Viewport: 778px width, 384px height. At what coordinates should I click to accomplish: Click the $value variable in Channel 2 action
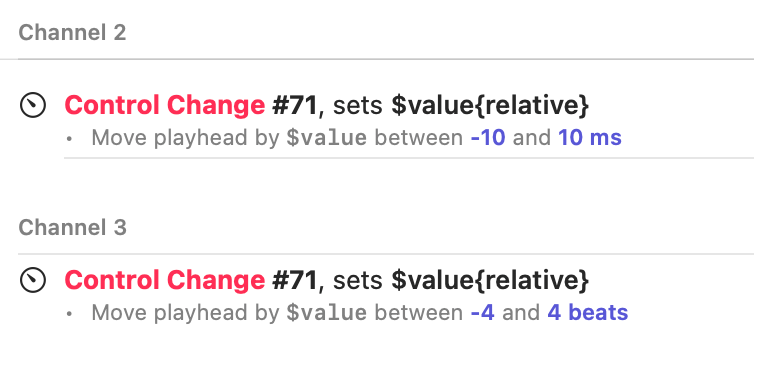coord(326,138)
